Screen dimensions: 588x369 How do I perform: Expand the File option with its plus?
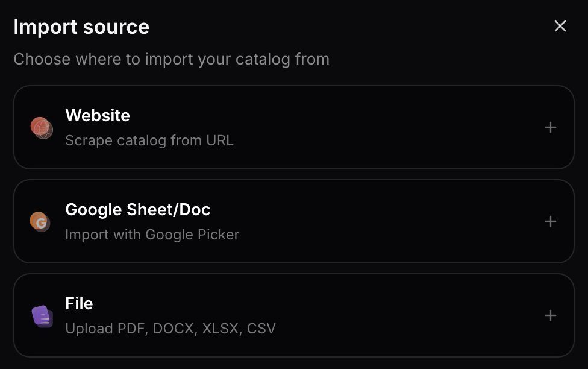[550, 315]
